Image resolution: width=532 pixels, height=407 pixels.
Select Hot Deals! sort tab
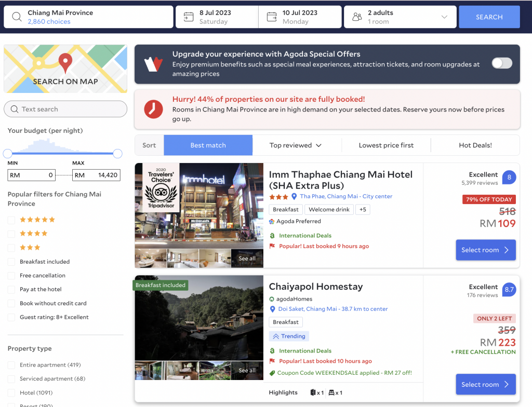pos(475,145)
